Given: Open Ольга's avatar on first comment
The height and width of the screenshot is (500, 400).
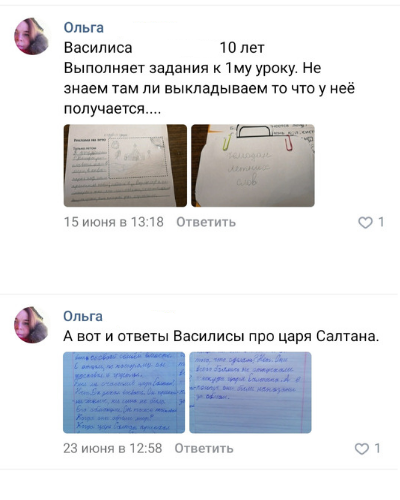Looking at the screenshot, I should [32, 36].
